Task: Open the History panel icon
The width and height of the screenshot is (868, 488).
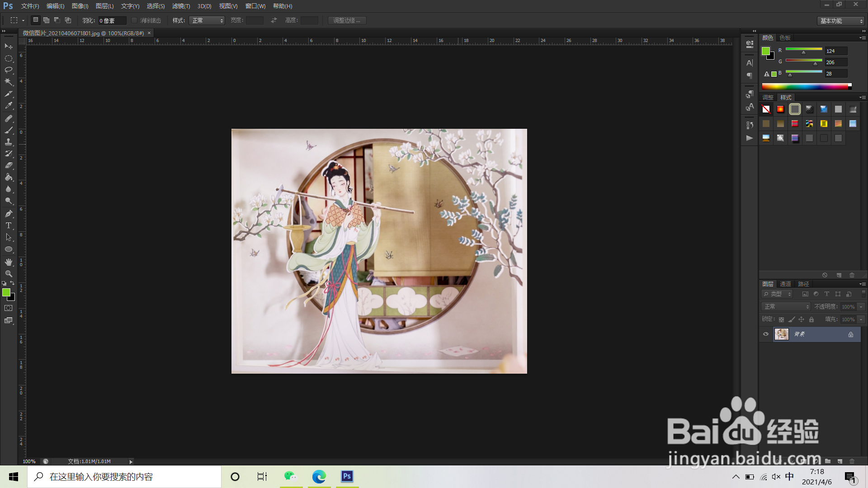Action: 750,125
